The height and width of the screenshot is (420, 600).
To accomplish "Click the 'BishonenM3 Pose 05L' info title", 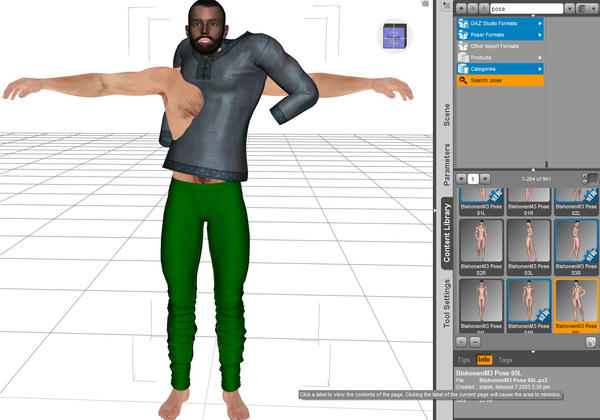I will point(489,373).
